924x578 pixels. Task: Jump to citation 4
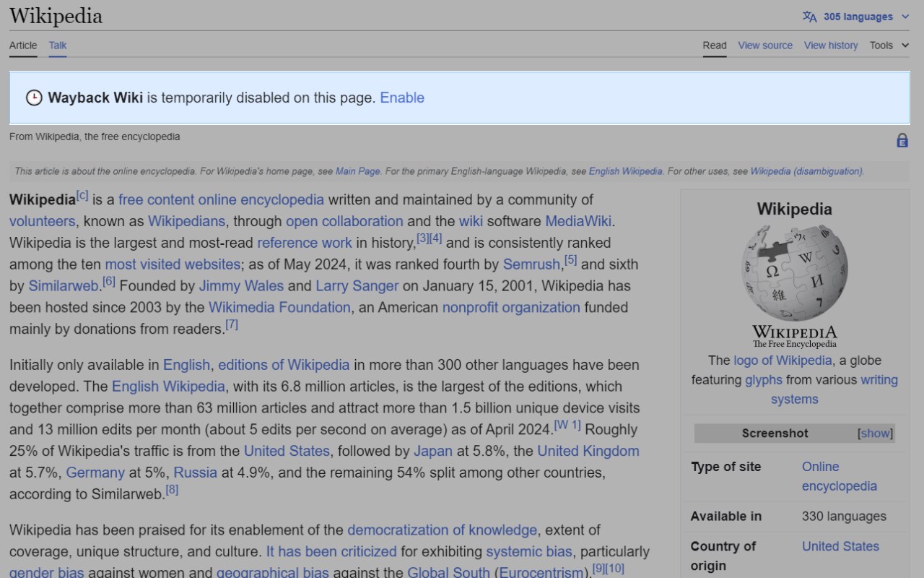click(436, 238)
